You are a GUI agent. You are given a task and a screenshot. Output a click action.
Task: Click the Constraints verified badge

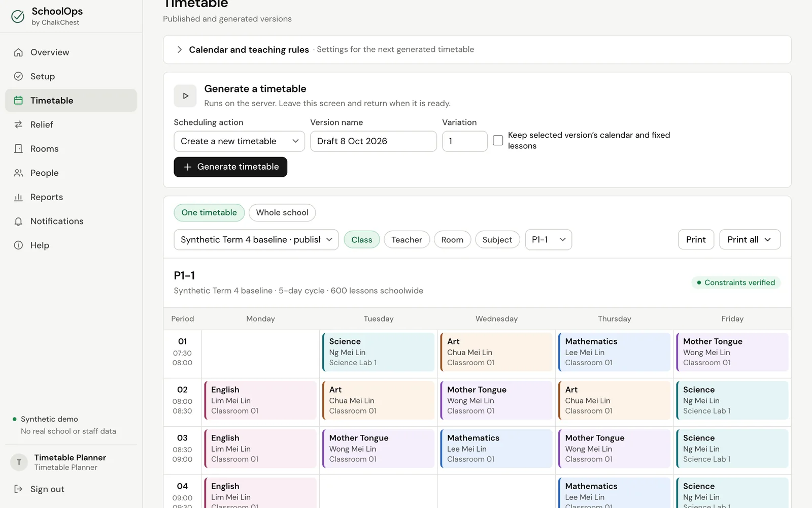pos(736,282)
